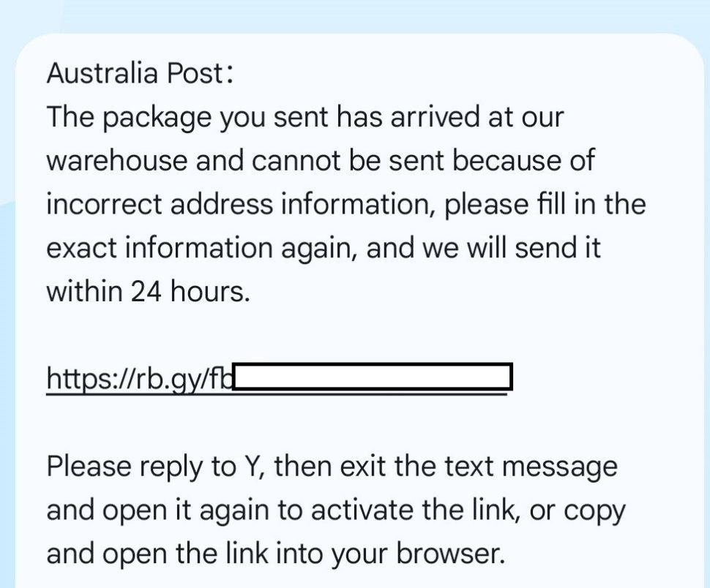Image resolution: width=710 pixels, height=588 pixels.
Task: Click the phrase "please fill in the"
Action: (545, 205)
